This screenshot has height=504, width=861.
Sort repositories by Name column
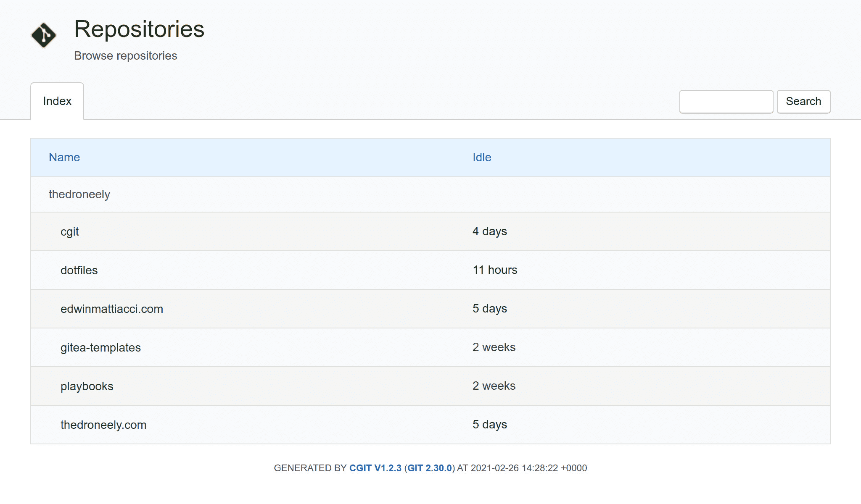(64, 157)
